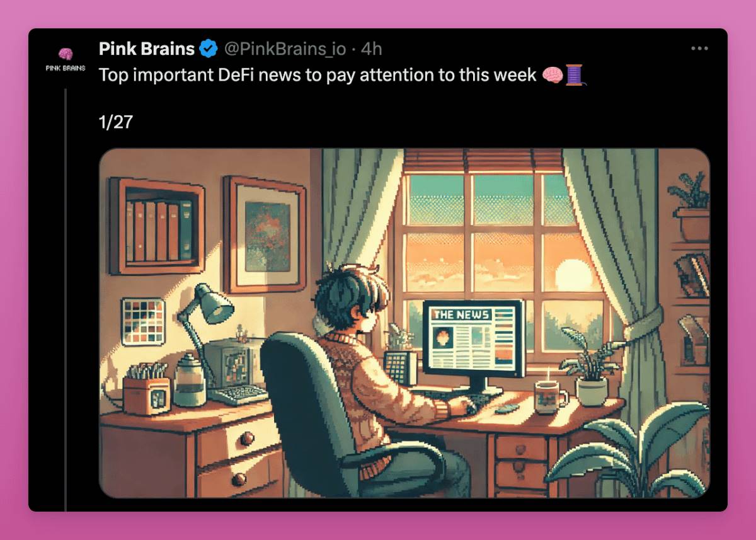
Task: Click the wall-mounted bookshelf with binders
Action: click(x=157, y=226)
